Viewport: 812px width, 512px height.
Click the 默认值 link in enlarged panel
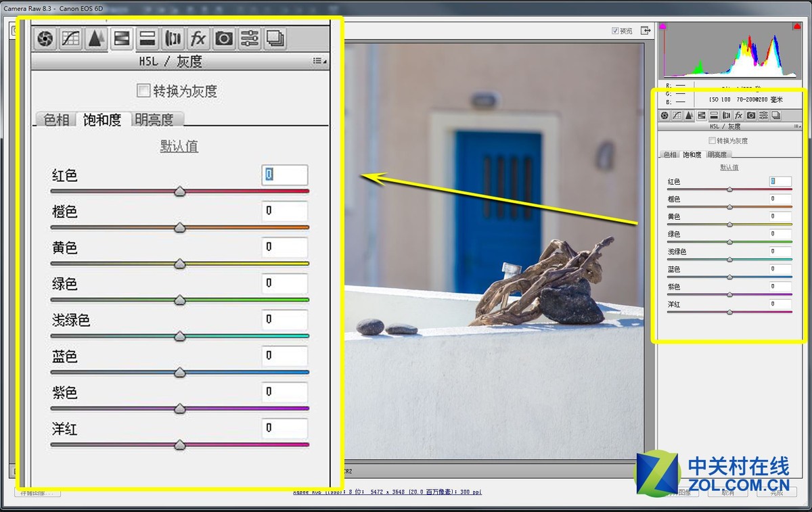tap(179, 147)
